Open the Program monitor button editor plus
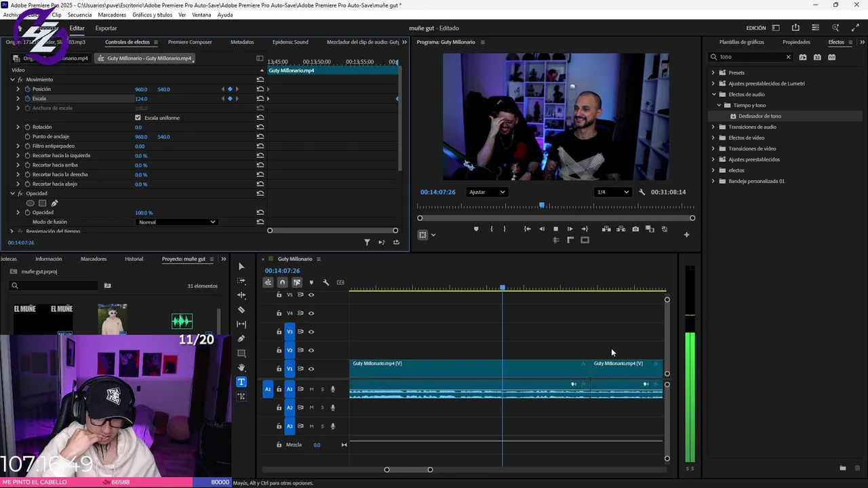 point(686,235)
